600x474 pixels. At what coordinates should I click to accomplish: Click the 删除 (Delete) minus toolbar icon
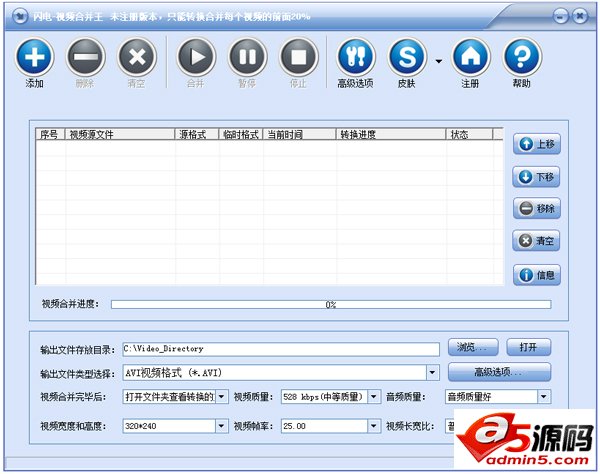coord(86,57)
